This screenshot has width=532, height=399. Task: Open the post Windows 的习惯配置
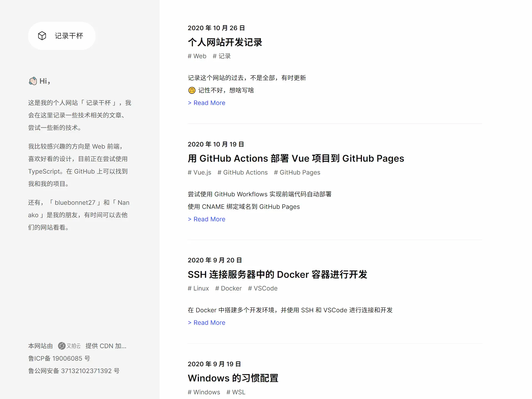tap(233, 378)
